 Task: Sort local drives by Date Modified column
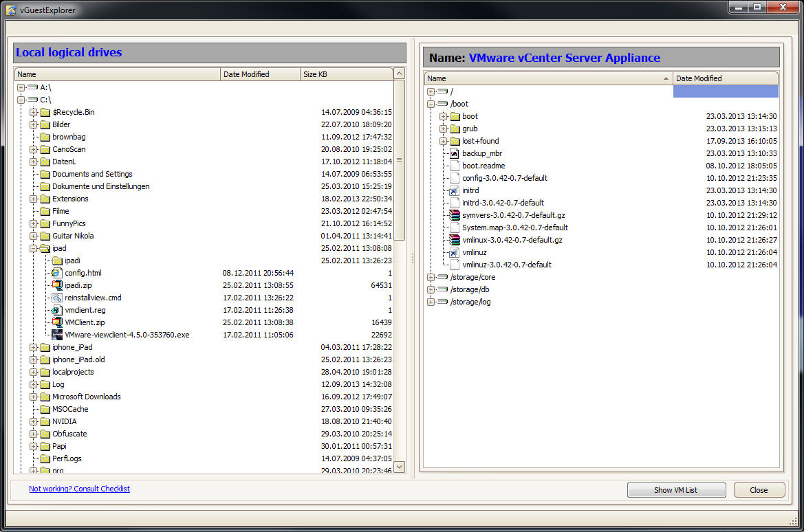click(x=261, y=74)
